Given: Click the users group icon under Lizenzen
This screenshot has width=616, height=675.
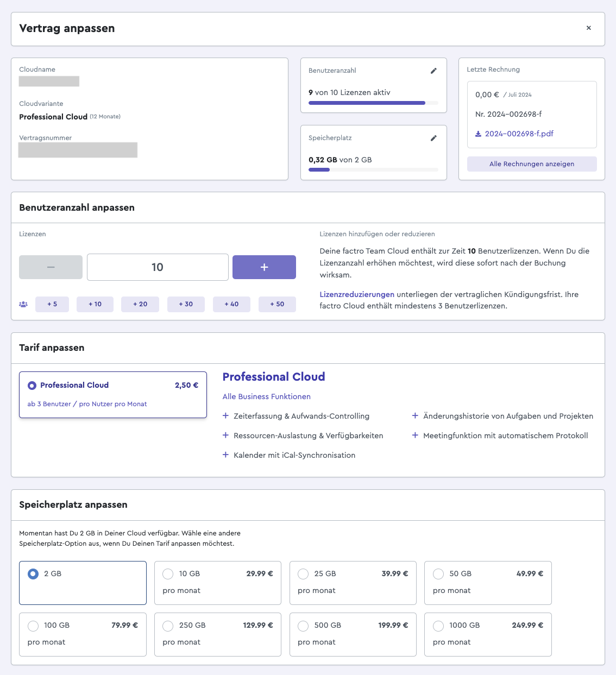Looking at the screenshot, I should tap(23, 304).
